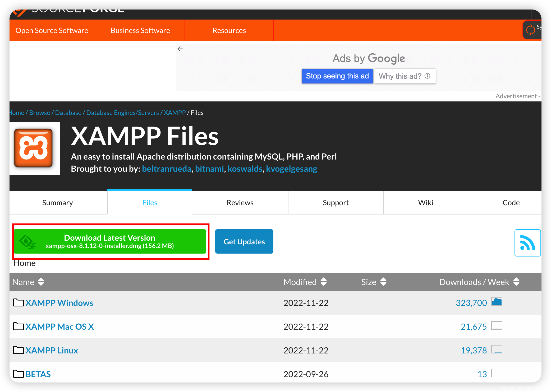
Task: Click the sync icon at top right
Action: (x=531, y=30)
